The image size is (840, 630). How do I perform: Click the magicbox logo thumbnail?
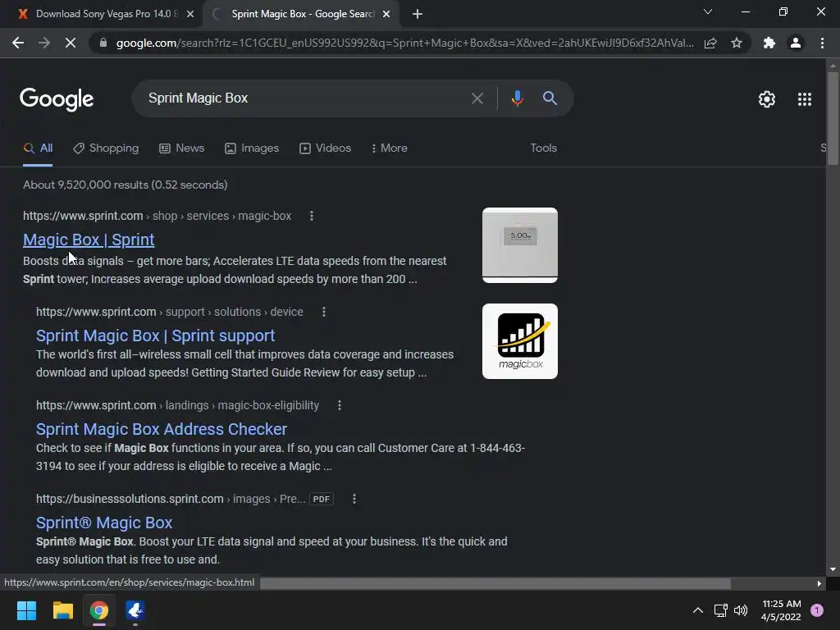pyautogui.click(x=519, y=341)
